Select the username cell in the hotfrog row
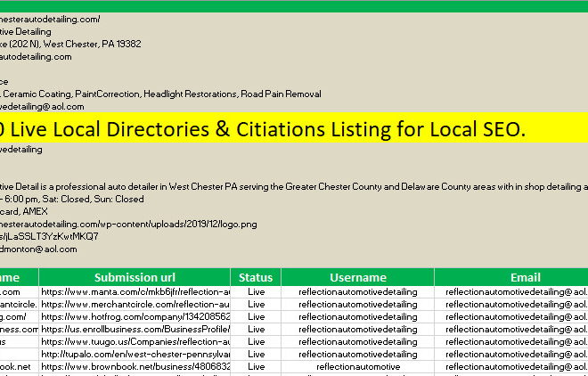This screenshot has width=588, height=376. point(358,317)
